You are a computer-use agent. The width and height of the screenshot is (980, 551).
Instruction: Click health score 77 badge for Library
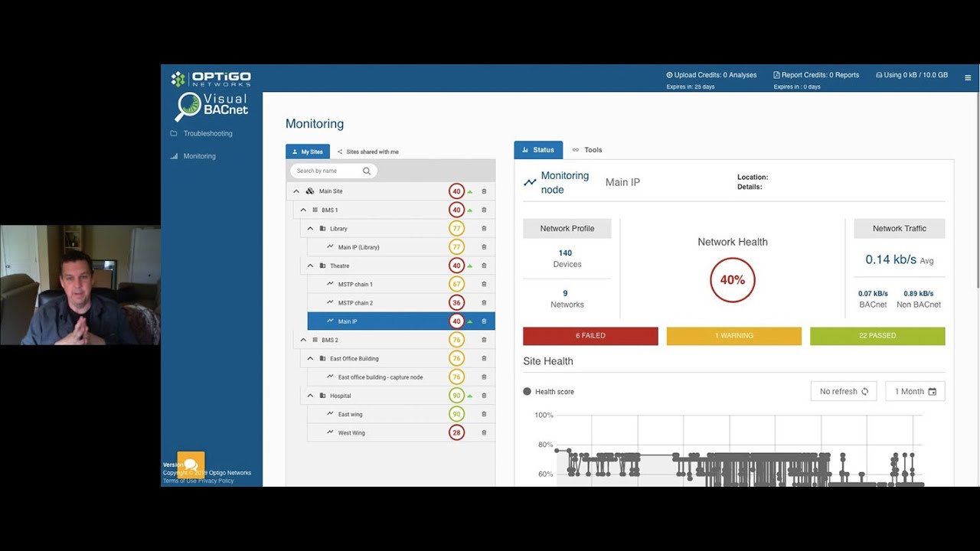(456, 229)
